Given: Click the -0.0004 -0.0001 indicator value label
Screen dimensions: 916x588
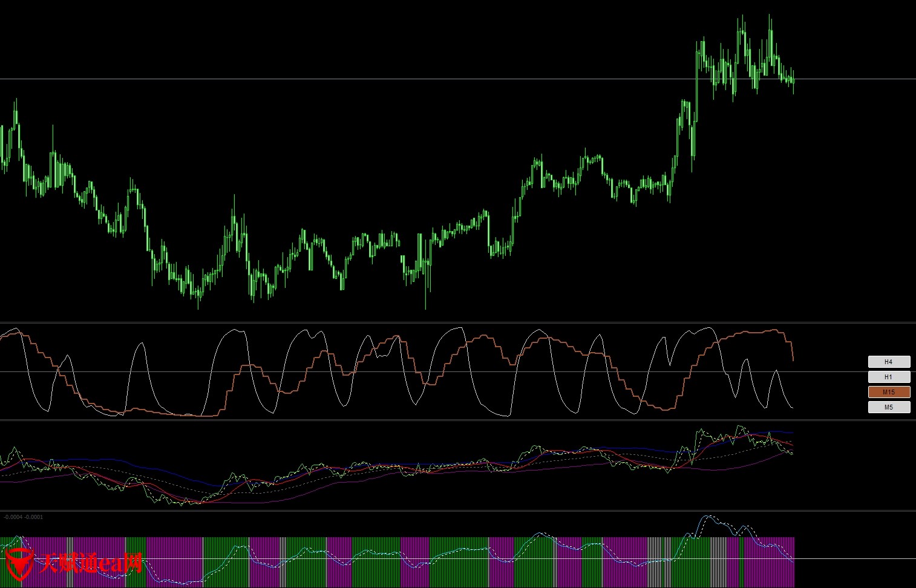Looking at the screenshot, I should [24, 517].
